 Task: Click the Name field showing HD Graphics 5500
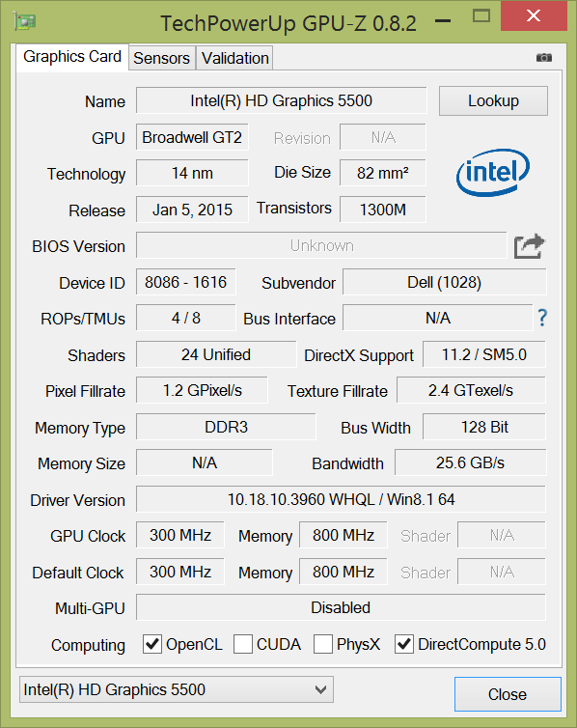click(x=281, y=100)
